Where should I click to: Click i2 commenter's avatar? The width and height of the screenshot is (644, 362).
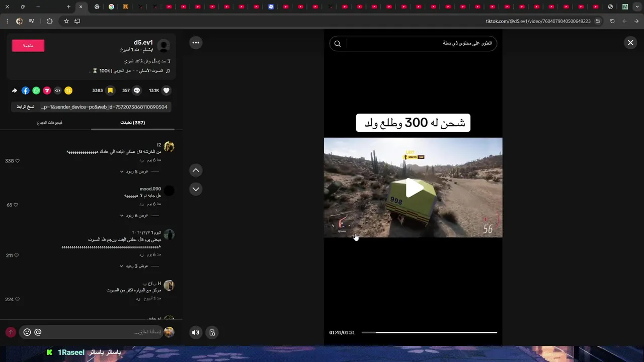(x=169, y=147)
